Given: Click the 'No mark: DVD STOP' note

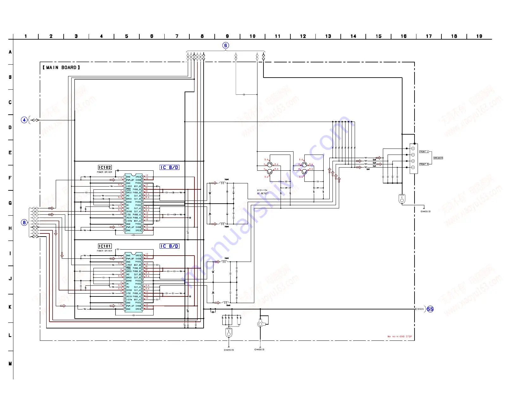Looking at the screenshot, I should pos(400,337).
